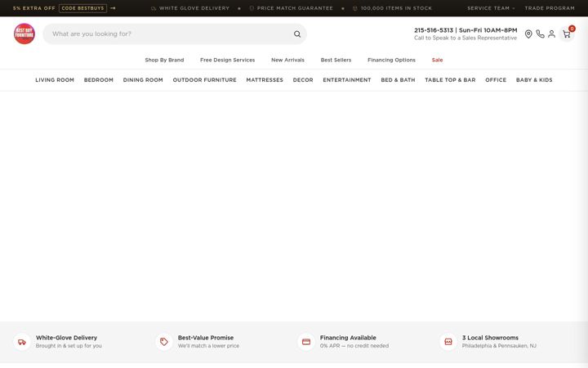Screen dimensions: 588x368
Task: Click 'Financing Available' heading text
Action: click(x=348, y=338)
